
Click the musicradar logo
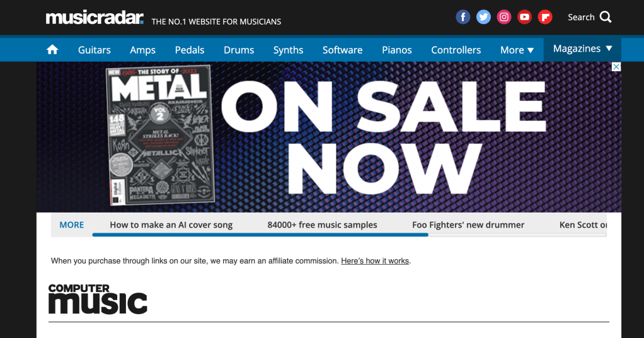(x=95, y=18)
